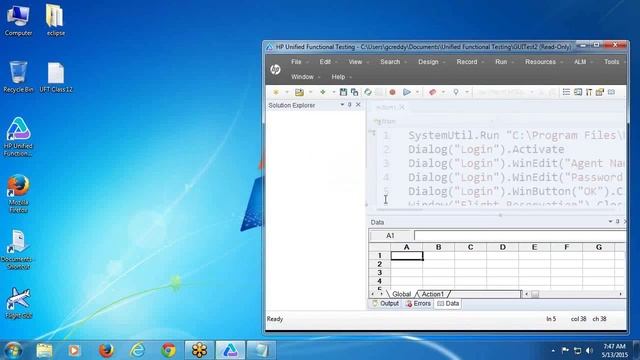Open Solution Explorer panel options dropdown

tap(342, 105)
